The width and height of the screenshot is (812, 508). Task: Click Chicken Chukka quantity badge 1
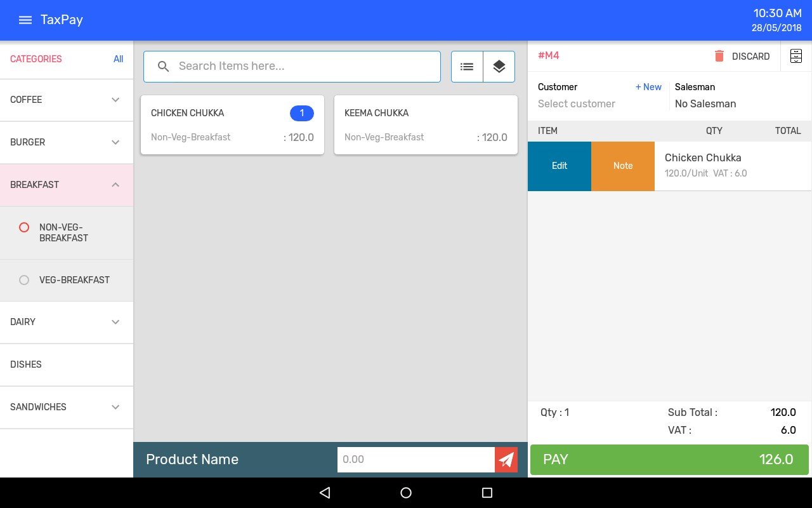point(302,113)
